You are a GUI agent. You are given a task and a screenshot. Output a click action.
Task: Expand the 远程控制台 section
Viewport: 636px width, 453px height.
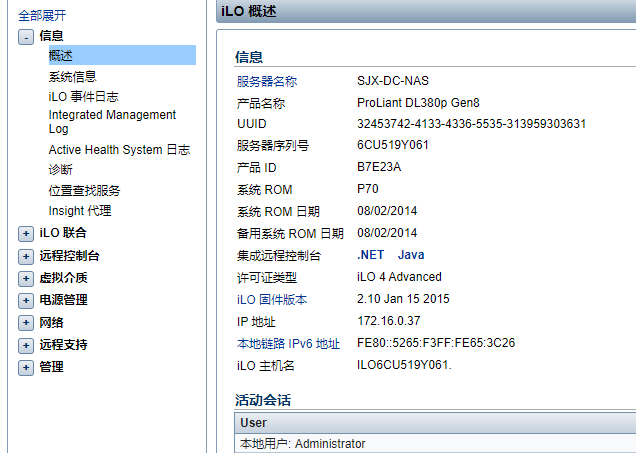coord(25,256)
